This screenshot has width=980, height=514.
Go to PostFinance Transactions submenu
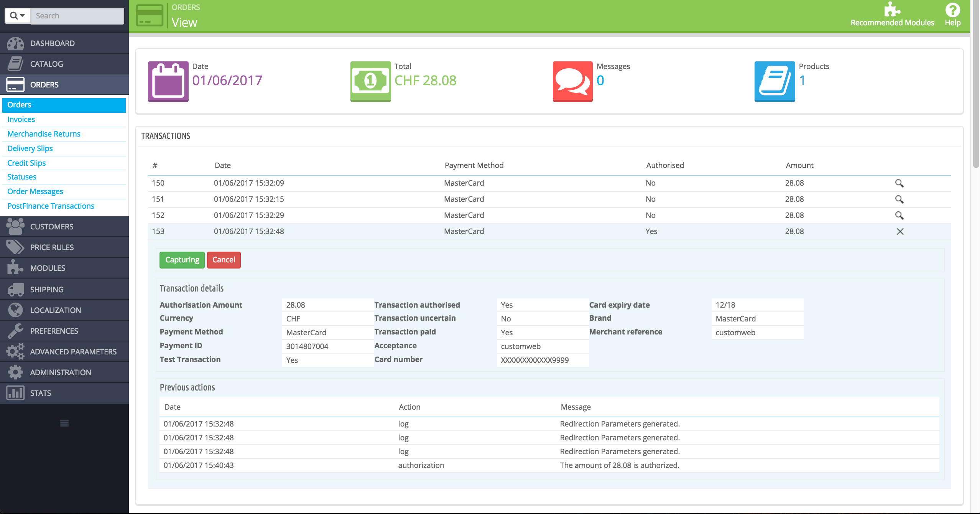(x=51, y=206)
